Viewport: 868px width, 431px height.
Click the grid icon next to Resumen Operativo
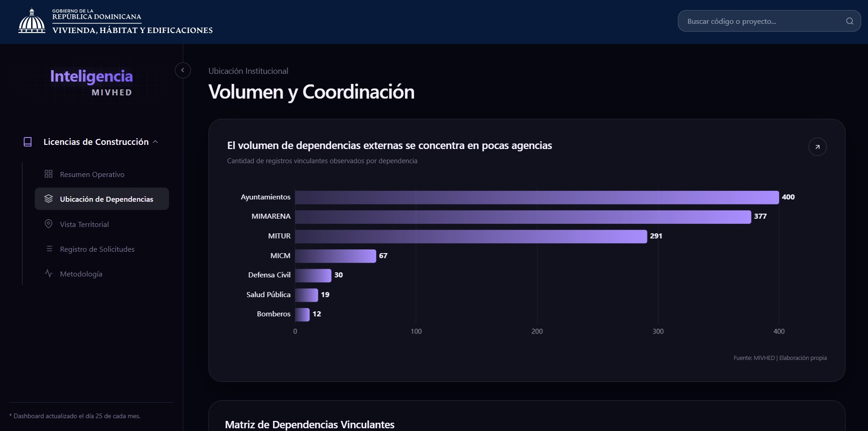[49, 174]
